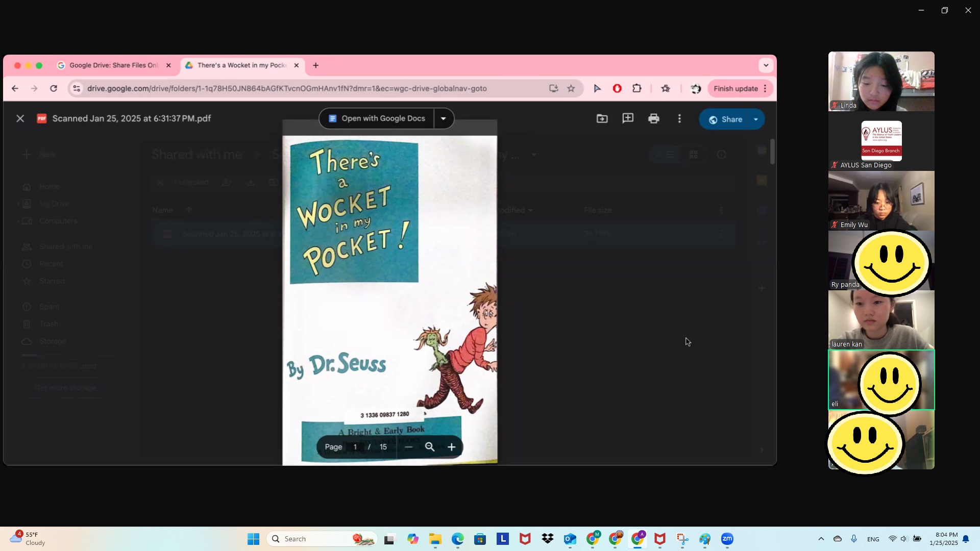This screenshot has width=980, height=551.
Task: Click the page number field showing 1
Action: pyautogui.click(x=355, y=447)
